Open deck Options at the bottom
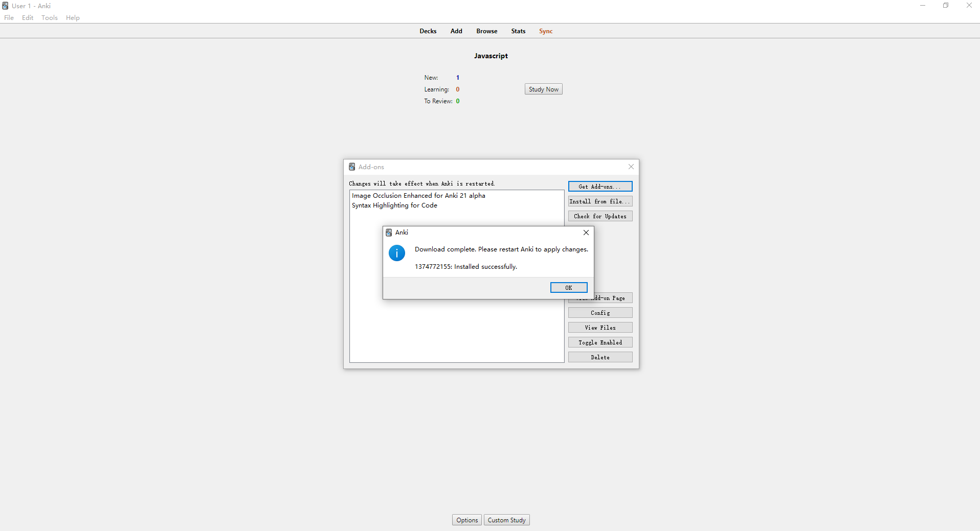 click(467, 520)
